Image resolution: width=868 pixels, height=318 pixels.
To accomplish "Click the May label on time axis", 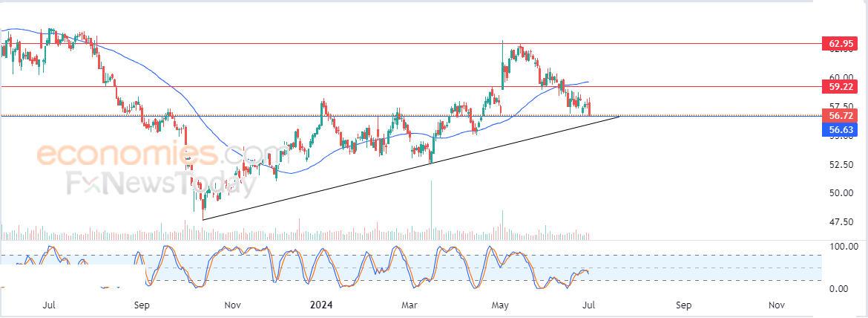I will 501,305.
